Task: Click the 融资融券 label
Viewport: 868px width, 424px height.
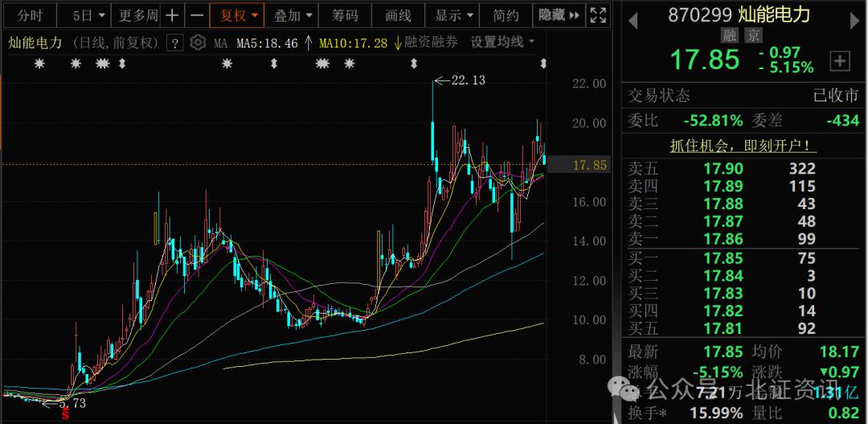Action: 432,43
